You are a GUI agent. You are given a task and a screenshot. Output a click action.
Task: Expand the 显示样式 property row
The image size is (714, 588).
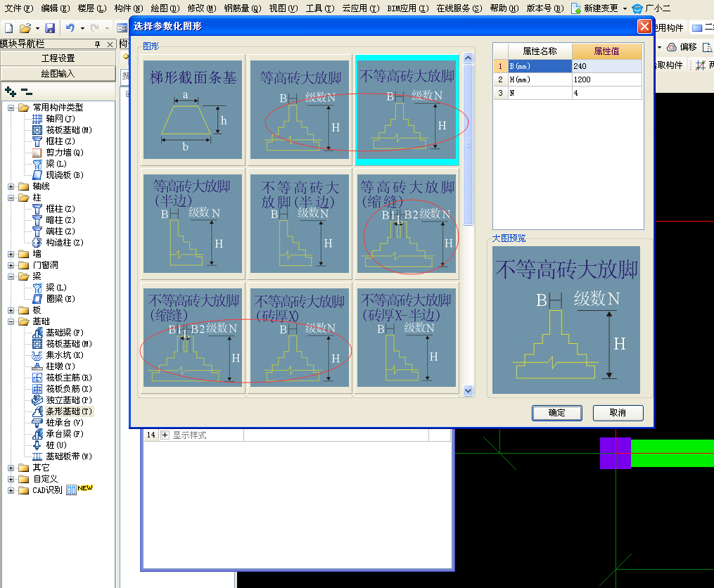pyautogui.click(x=165, y=435)
